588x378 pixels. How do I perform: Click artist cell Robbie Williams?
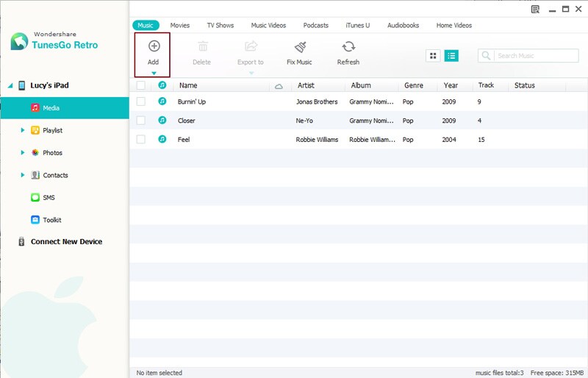coord(317,139)
